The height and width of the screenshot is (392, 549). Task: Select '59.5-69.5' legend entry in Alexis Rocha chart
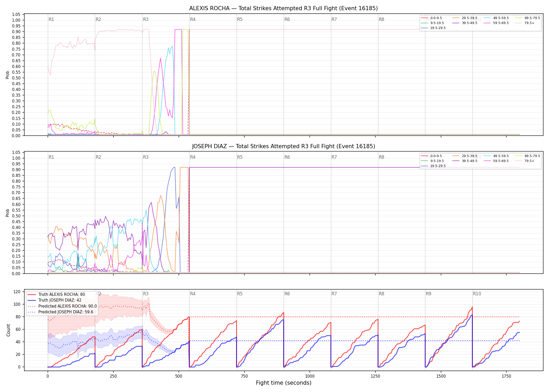[496, 23]
